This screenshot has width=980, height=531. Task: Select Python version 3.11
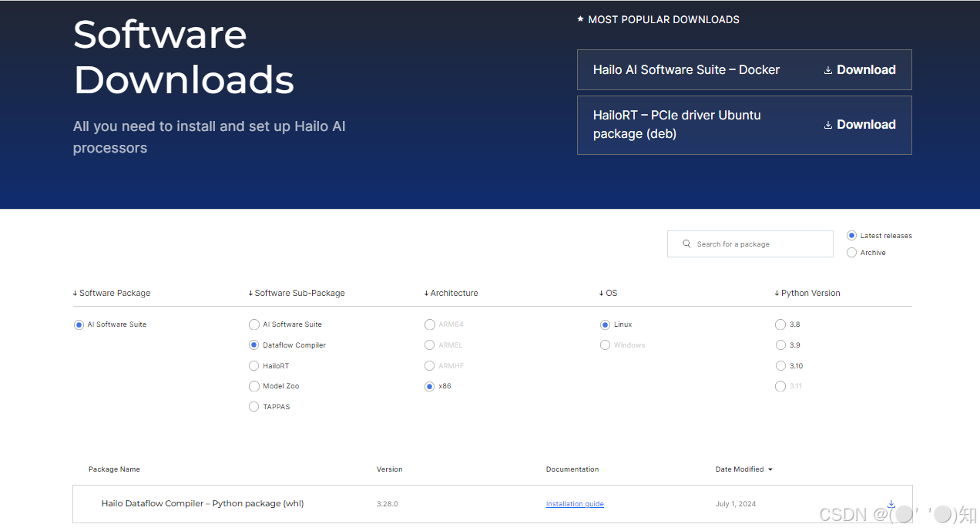click(x=780, y=386)
